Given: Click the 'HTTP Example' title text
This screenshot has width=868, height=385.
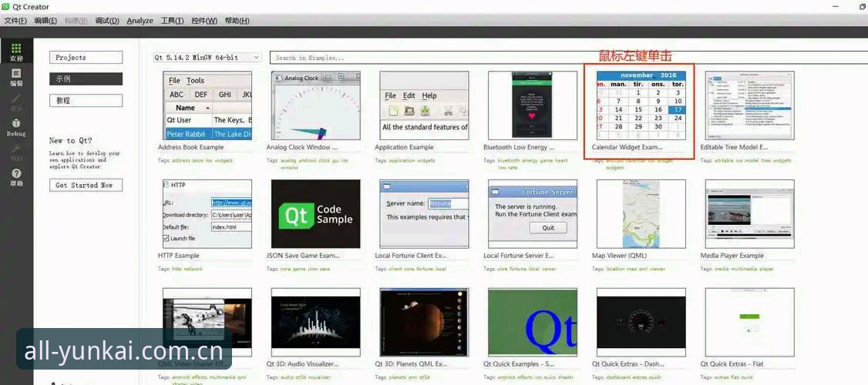Looking at the screenshot, I should pyautogui.click(x=178, y=256).
